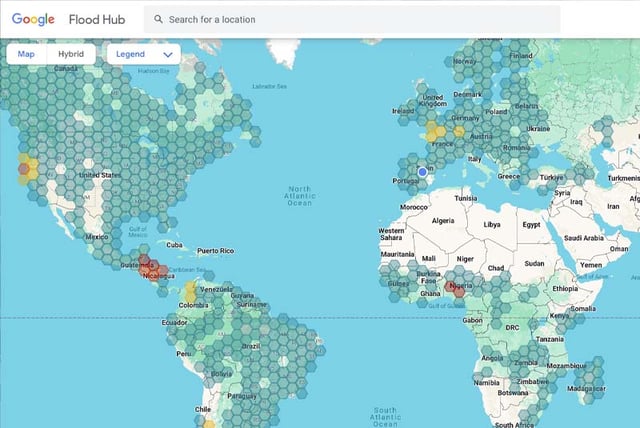Click the Tanzania map label
The image size is (640, 428).
click(550, 339)
